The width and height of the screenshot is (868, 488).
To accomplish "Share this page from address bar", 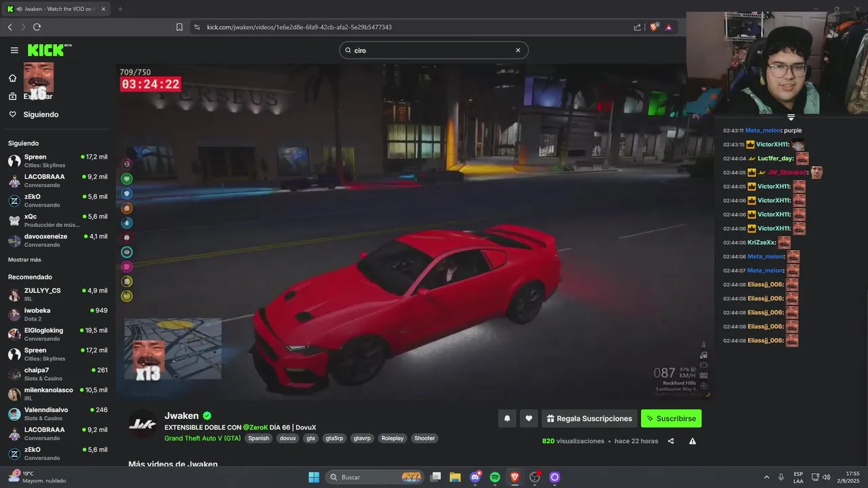I will point(637,27).
